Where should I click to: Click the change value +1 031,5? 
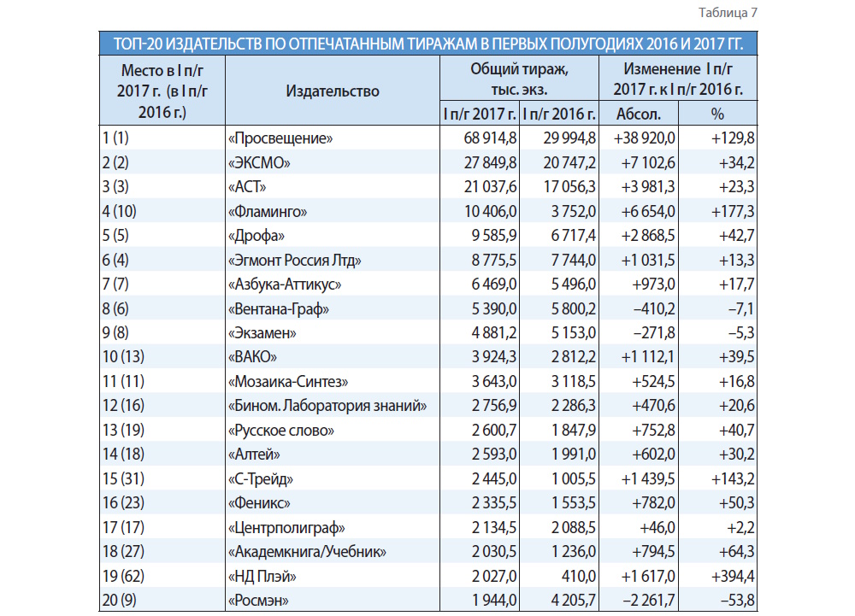648,261
